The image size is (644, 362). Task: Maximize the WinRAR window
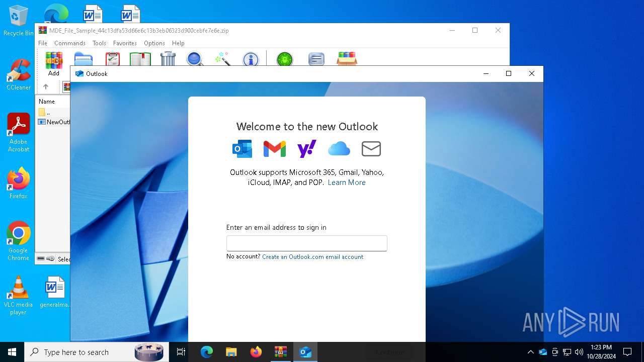coord(475,30)
